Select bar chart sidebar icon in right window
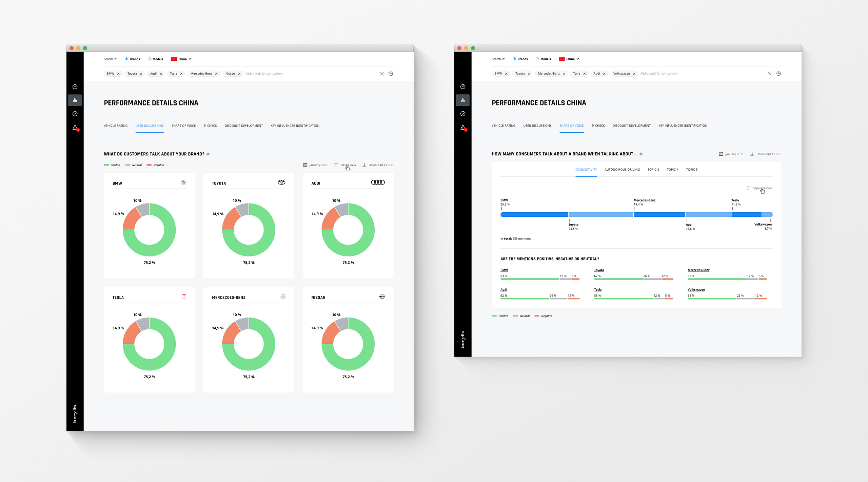 point(463,100)
